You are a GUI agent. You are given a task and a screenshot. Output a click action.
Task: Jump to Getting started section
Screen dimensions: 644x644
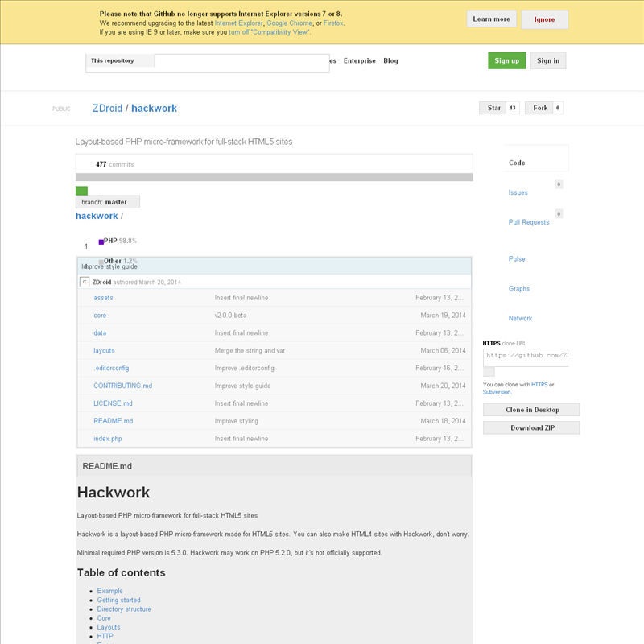coord(118,600)
